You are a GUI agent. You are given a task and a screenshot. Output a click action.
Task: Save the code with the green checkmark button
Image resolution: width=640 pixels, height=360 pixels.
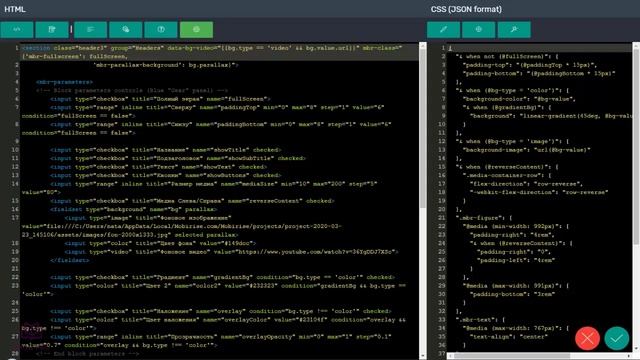pos(617,338)
